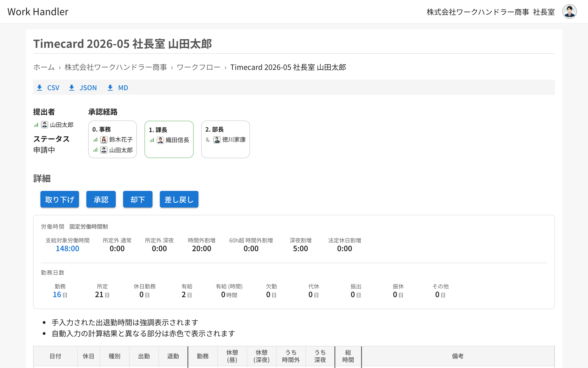Image resolution: width=588 pixels, height=368 pixels.
Task: Click the 21日 所定 days value
Action: (102, 294)
